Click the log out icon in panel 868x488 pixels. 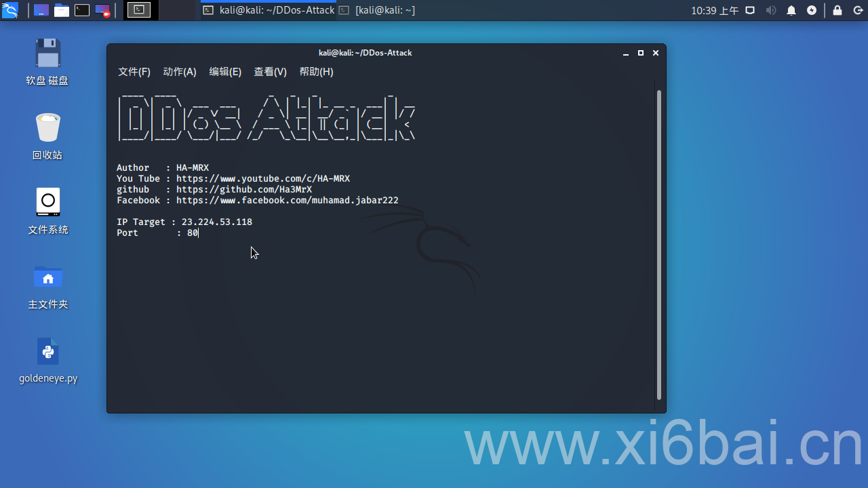(857, 10)
